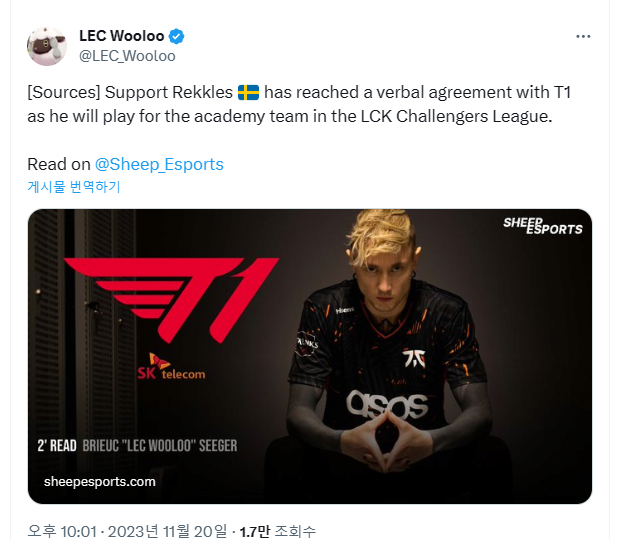Viewport: 639px width, 540px height.
Task: Click the Swedish flag emoji
Action: coord(248,93)
